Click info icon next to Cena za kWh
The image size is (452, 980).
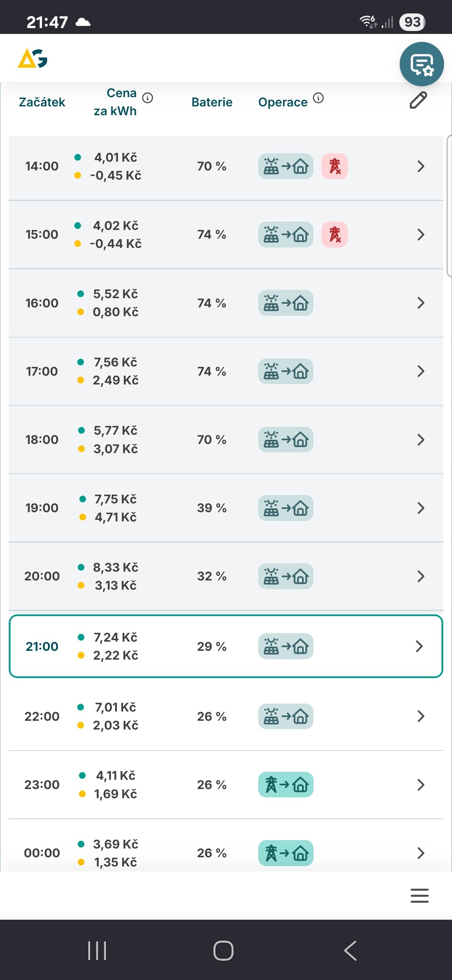[x=148, y=98]
